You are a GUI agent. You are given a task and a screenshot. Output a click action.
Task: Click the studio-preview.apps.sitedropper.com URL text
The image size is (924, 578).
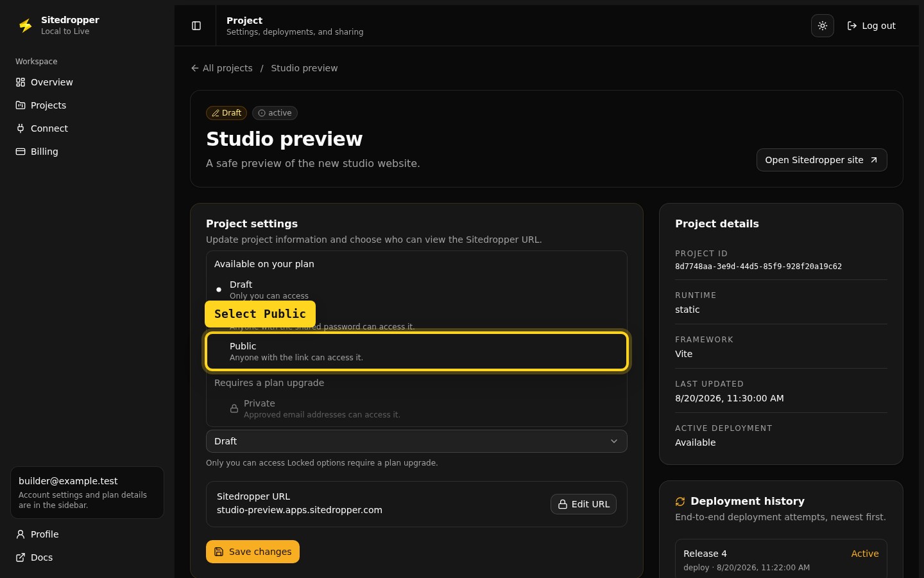300,510
